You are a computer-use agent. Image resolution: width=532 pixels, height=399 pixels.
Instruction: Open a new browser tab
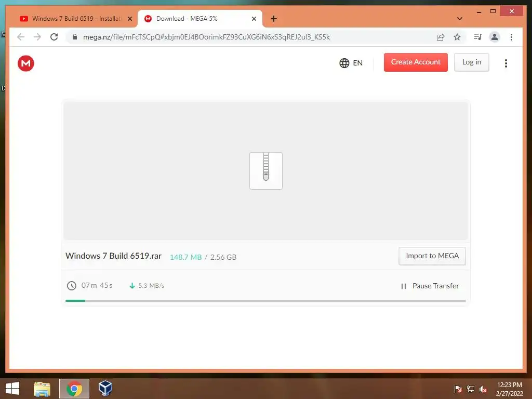pyautogui.click(x=274, y=19)
